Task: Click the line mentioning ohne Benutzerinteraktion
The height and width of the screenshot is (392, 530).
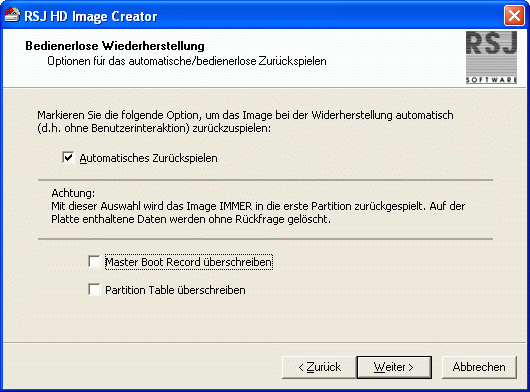Action: (x=154, y=128)
